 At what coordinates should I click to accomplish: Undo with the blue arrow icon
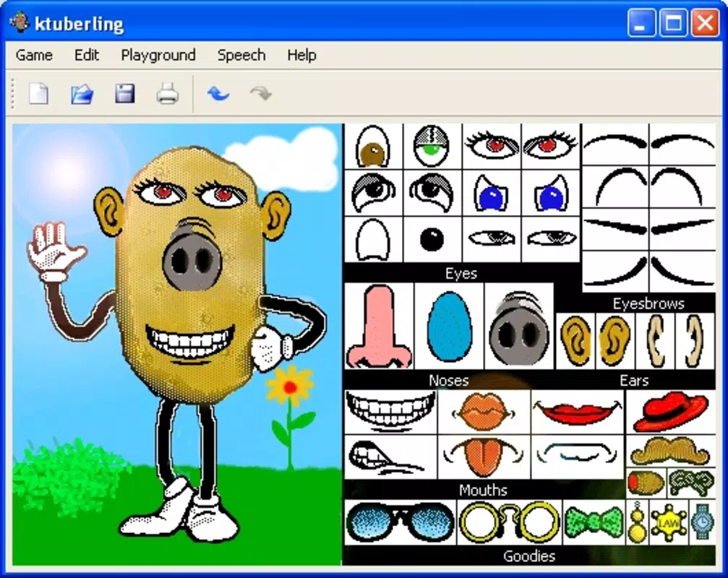pyautogui.click(x=218, y=93)
